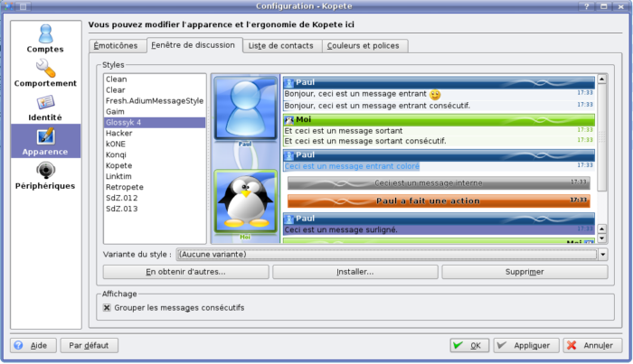The image size is (633, 364).
Task: Switch to the Émoticônes tab
Action: pyautogui.click(x=117, y=45)
